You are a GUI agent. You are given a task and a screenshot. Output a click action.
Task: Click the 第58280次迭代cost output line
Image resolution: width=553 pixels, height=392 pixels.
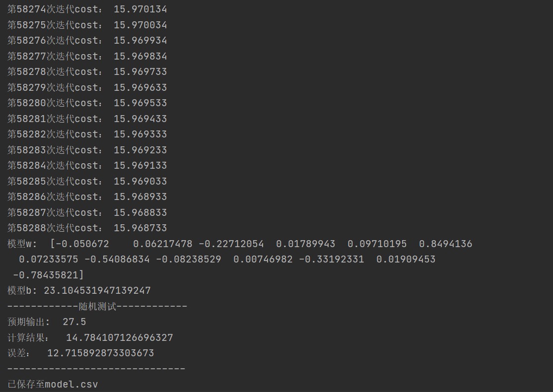(87, 103)
